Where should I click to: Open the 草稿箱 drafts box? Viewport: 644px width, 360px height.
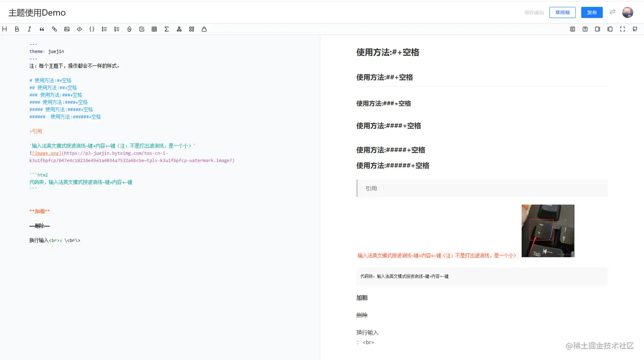coord(562,12)
